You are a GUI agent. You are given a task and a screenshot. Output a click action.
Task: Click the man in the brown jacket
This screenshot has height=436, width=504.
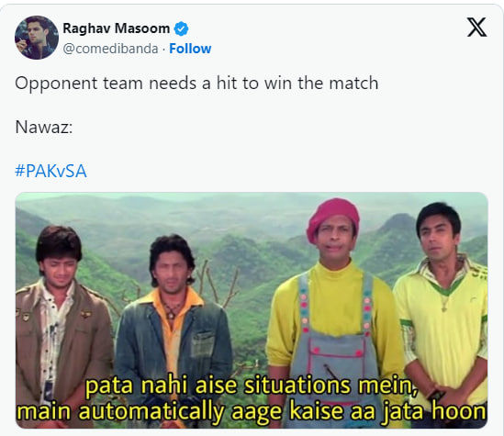click(62, 321)
